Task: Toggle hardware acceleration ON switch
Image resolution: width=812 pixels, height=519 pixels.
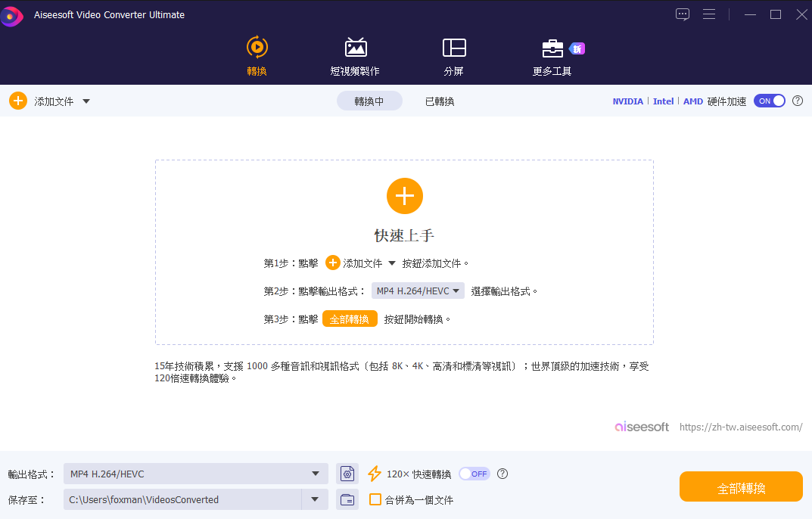Action: pos(770,101)
